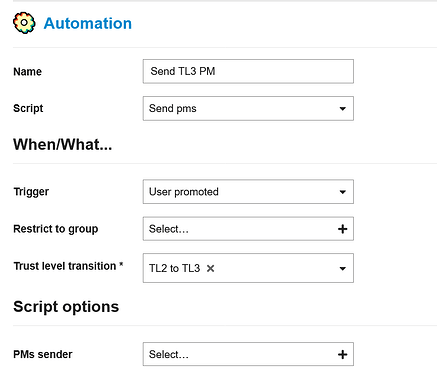Screen dimensions: 437x374
Task: Open the PMs sender selector
Action: [x=248, y=354]
